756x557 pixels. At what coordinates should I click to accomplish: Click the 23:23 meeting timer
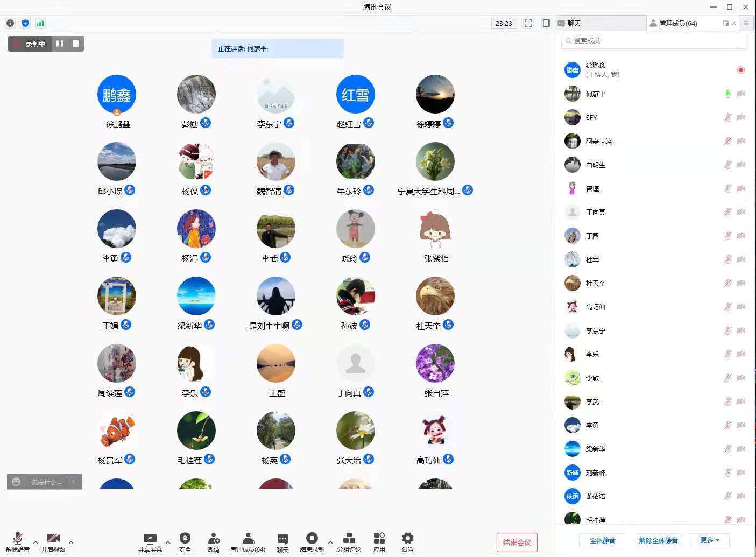click(x=504, y=23)
